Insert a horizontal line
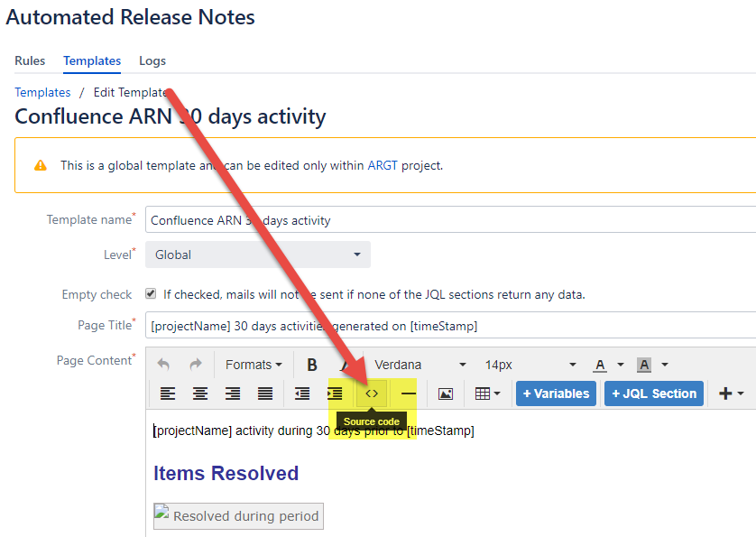756x537 pixels. [x=409, y=393]
